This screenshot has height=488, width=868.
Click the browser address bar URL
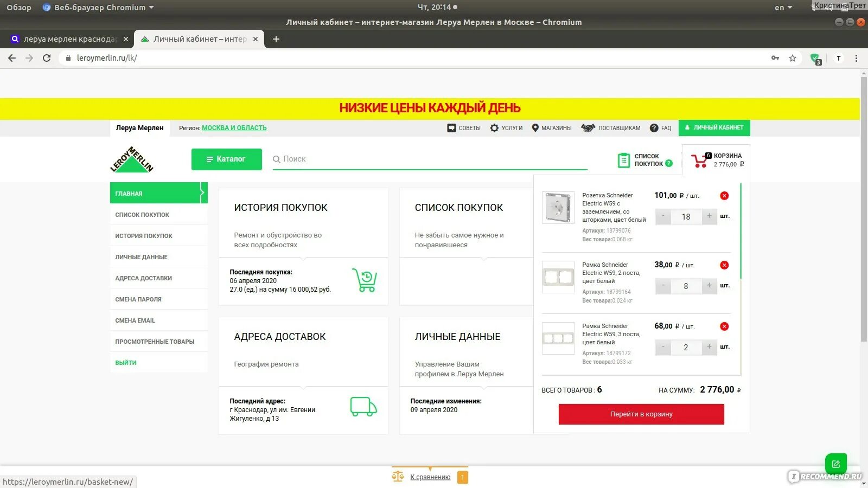[107, 58]
